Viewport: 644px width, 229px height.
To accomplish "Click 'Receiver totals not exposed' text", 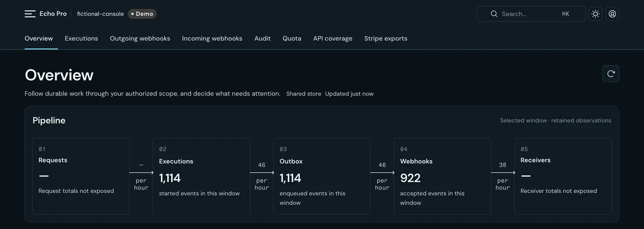I will tap(559, 191).
